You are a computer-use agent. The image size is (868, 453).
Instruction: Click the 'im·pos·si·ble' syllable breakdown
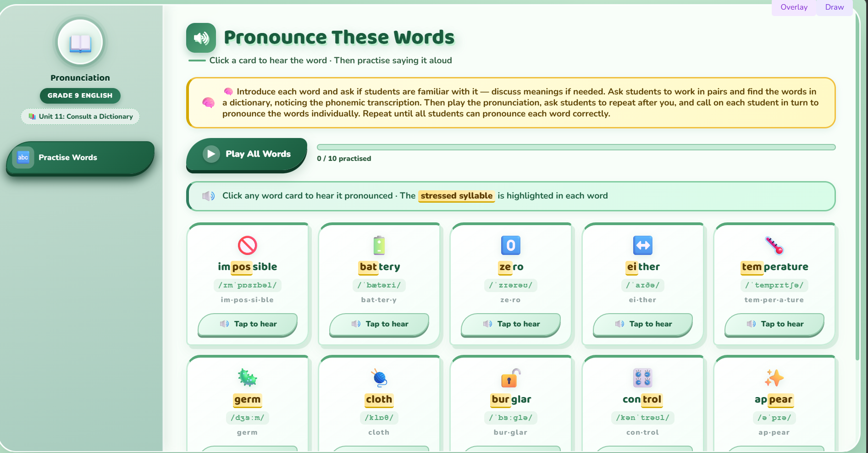tap(248, 300)
